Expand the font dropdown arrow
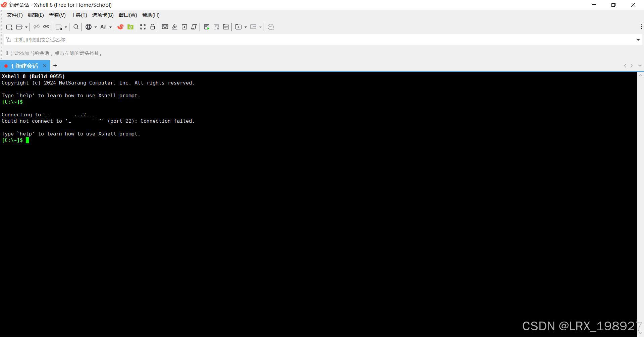This screenshot has height=337, width=644. (110, 27)
